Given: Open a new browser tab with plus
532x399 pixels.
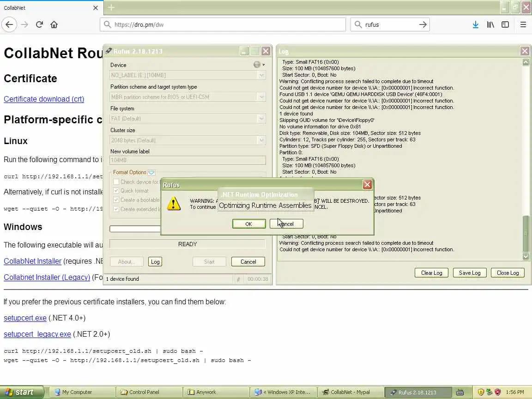Looking at the screenshot, I should (x=111, y=7).
